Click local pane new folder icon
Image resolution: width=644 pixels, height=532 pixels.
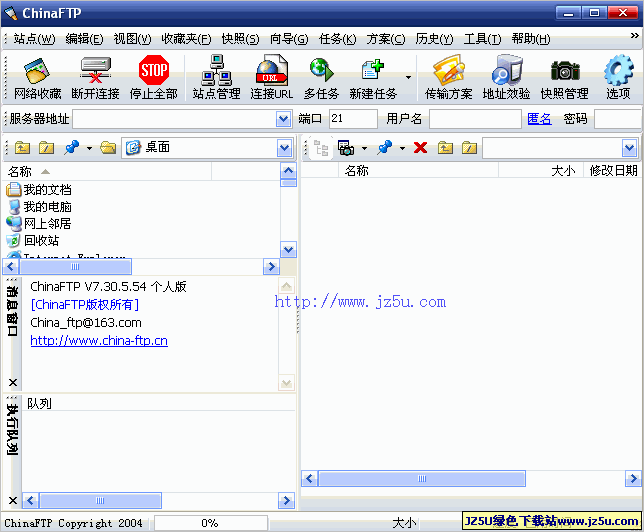pyautogui.click(x=46, y=147)
